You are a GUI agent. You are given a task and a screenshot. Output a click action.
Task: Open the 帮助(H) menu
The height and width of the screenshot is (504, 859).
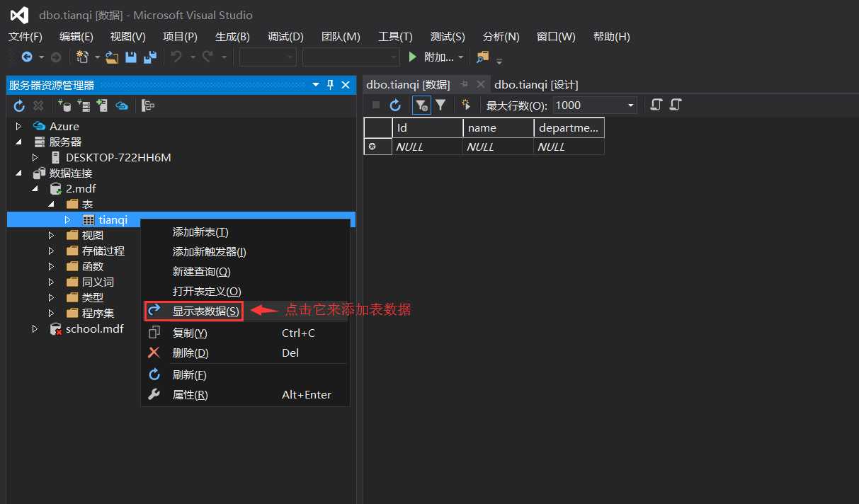(612, 37)
